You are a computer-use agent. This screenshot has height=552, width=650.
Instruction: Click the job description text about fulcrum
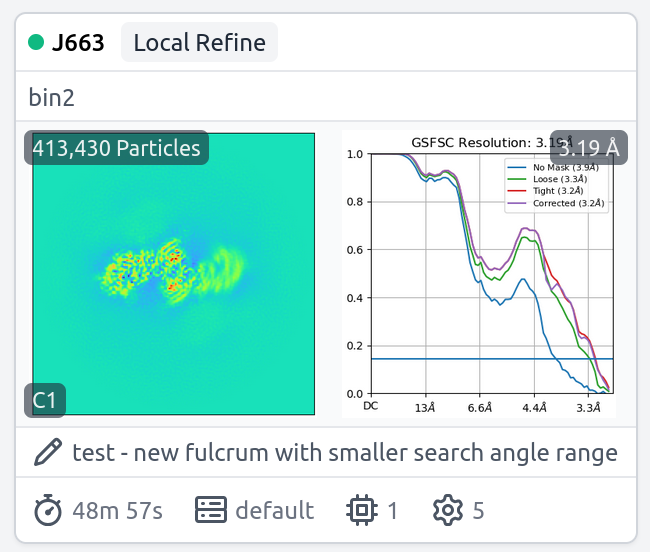pyautogui.click(x=345, y=453)
